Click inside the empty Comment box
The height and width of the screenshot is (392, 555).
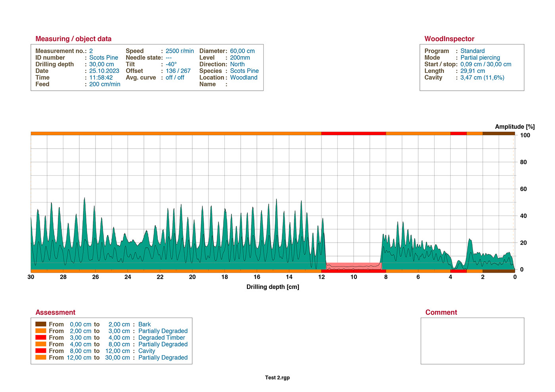point(472,341)
